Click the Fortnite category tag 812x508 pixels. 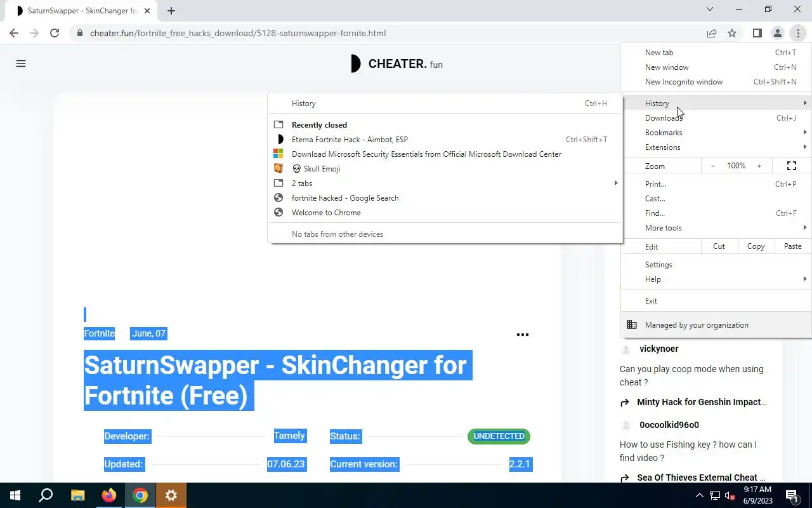100,333
